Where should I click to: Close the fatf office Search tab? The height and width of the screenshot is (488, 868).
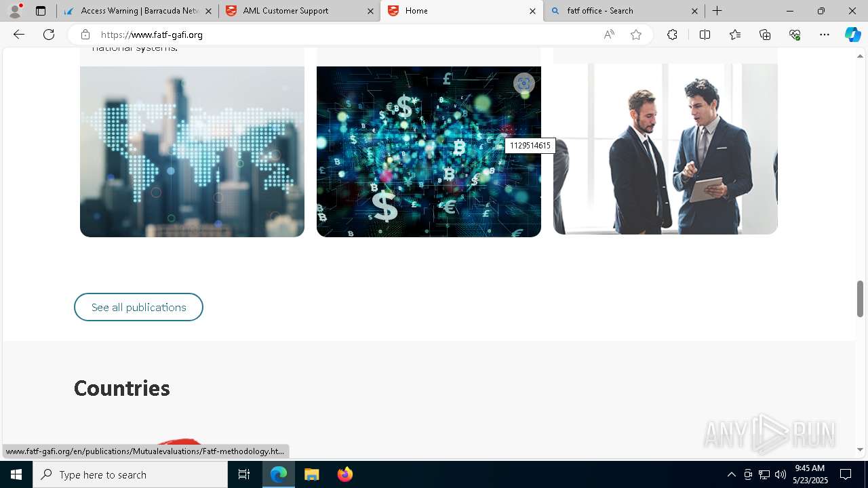point(694,11)
